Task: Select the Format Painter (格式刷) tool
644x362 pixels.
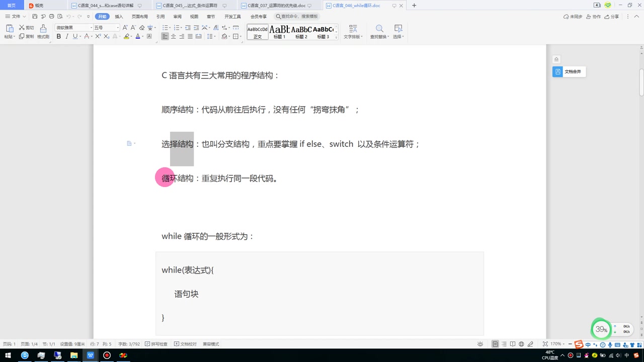Action: [x=43, y=31]
